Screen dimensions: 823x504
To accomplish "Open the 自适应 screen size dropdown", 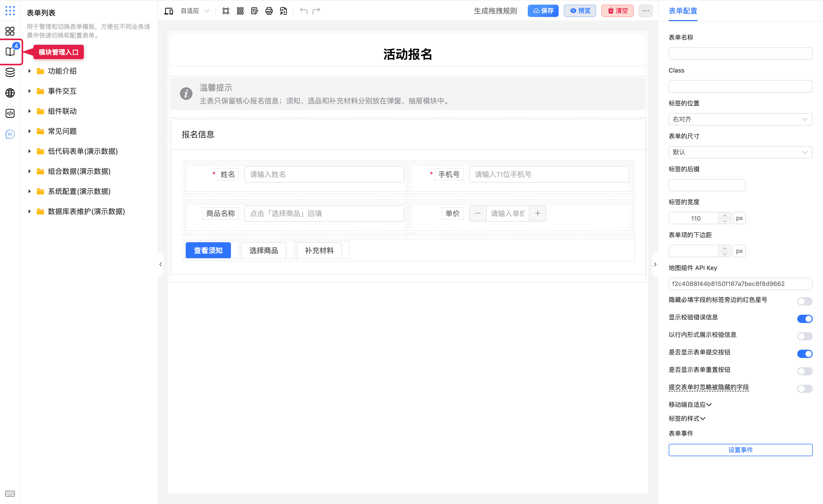I will point(195,11).
